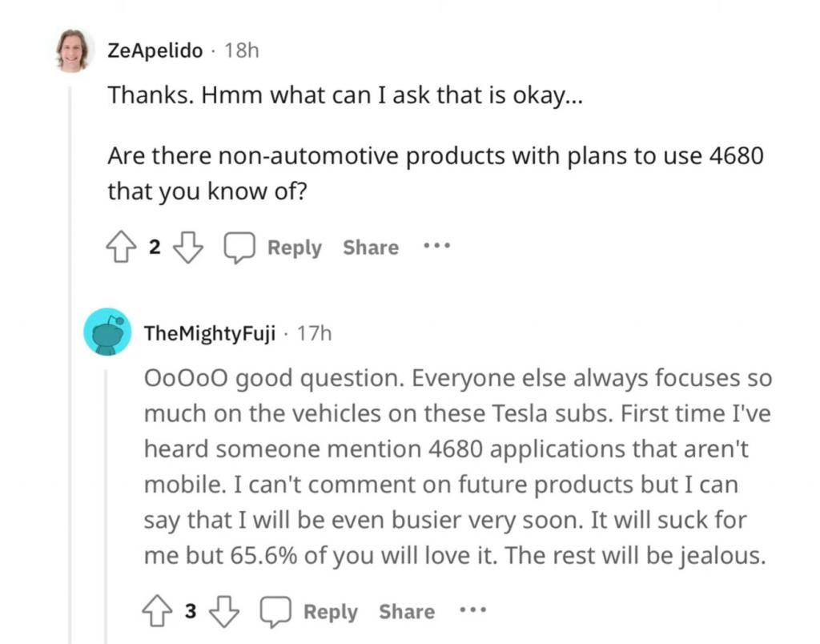
Task: View ZeApelido's avatar photo
Action: (x=73, y=50)
